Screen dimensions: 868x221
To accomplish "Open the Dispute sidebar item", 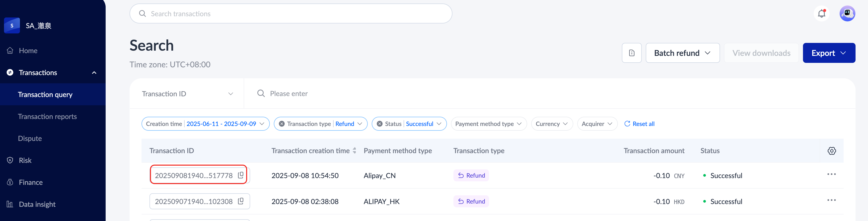I will pos(30,138).
